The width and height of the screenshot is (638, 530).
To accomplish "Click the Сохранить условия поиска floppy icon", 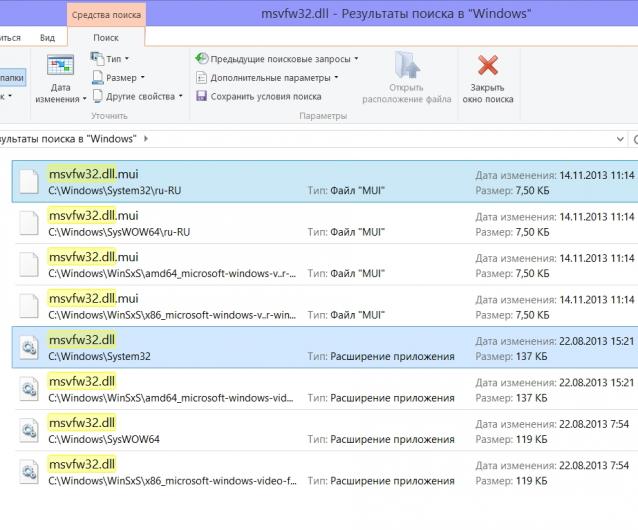I will pos(201,96).
